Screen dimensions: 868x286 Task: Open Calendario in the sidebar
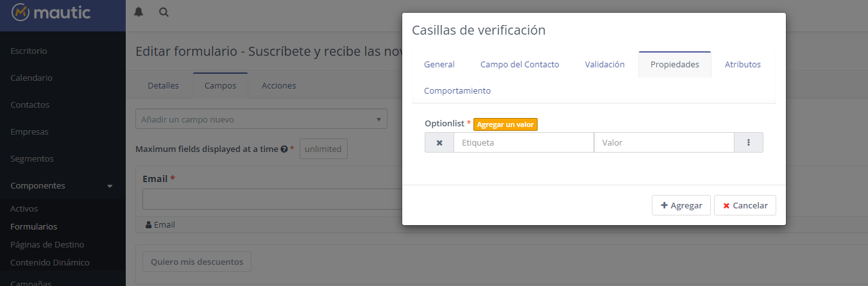point(31,78)
